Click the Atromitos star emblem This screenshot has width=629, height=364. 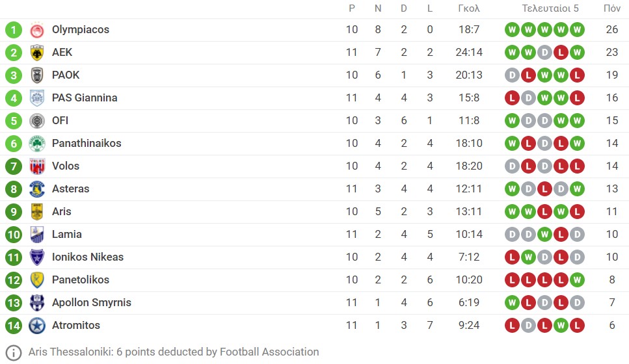tap(37, 326)
